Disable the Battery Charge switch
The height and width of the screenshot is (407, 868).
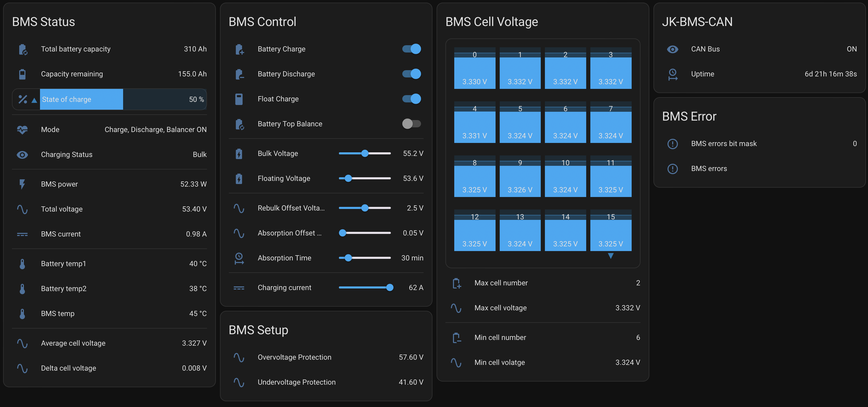point(411,49)
